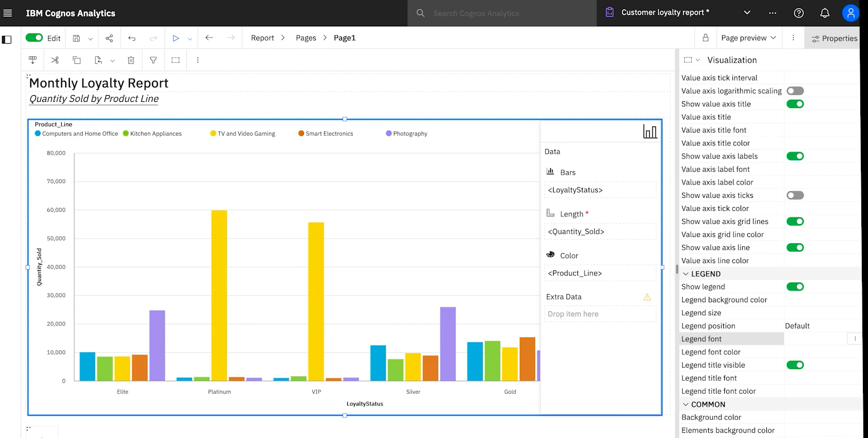Toggle the left side panel icon
The height and width of the screenshot is (438, 868).
click(7, 40)
